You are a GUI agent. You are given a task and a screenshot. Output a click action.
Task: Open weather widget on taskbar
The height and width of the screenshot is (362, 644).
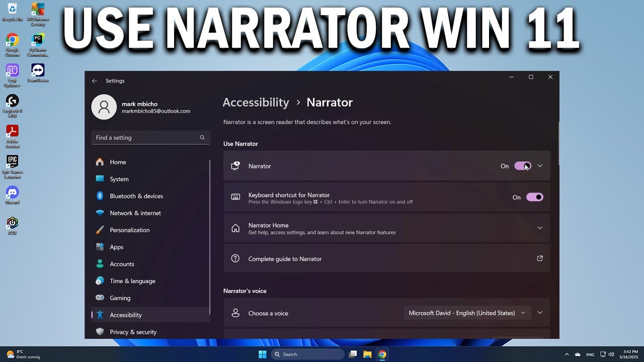[23, 354]
